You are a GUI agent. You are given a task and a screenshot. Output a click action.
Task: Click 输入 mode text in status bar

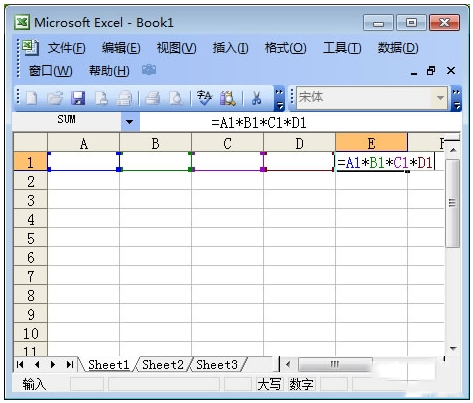34,384
